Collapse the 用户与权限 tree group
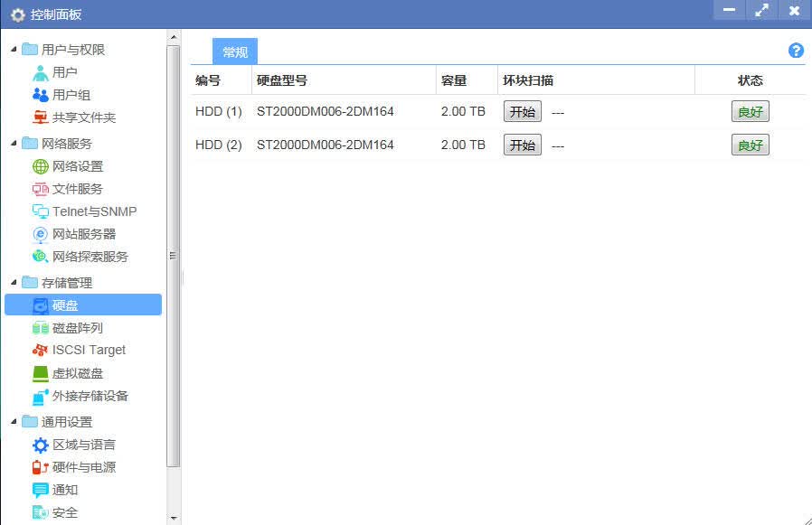This screenshot has height=525, width=812. click(x=14, y=49)
